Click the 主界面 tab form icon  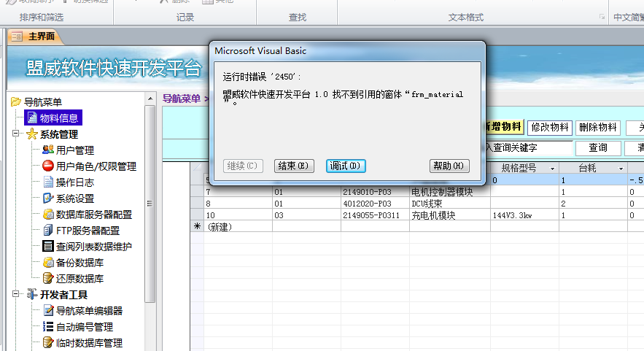click(x=17, y=36)
